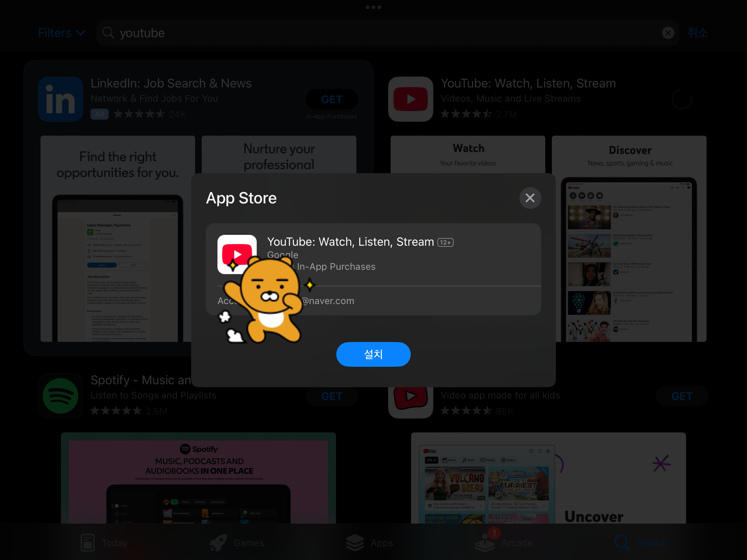Clear the search text with the X icon
This screenshot has width=747, height=560.
668,33
